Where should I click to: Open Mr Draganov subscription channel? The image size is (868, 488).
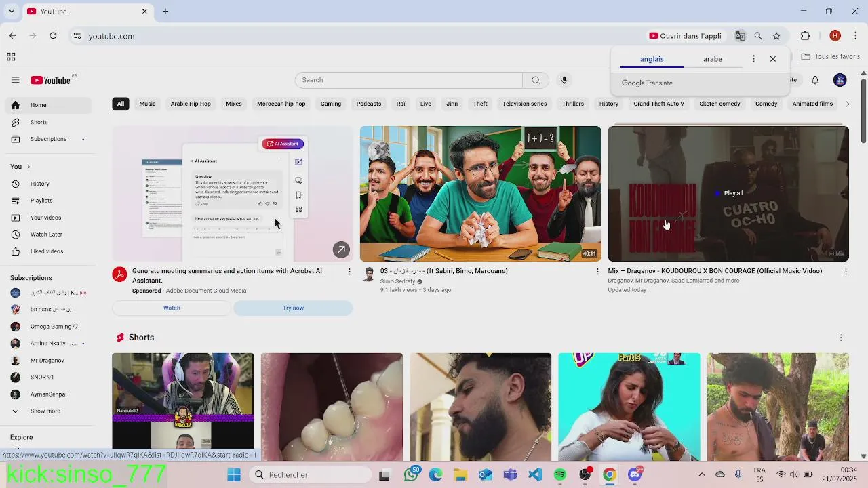click(47, 361)
